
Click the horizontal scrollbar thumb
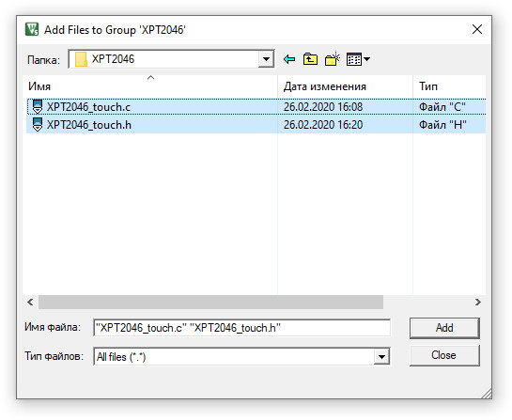pos(210,302)
